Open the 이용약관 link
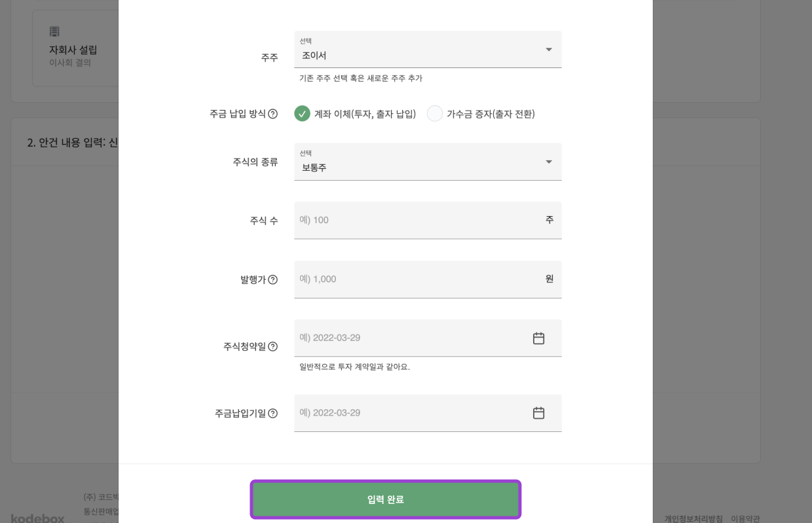The height and width of the screenshot is (523, 812). [747, 517]
